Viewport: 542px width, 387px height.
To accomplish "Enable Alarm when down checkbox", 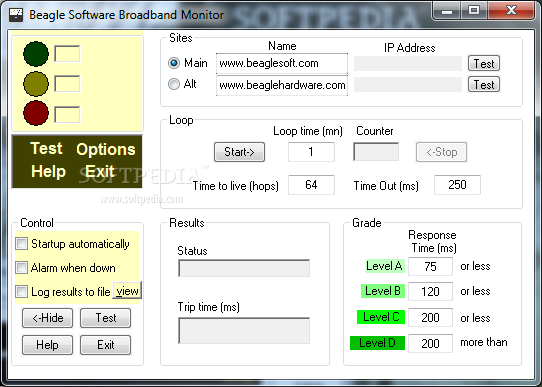I will point(21,267).
